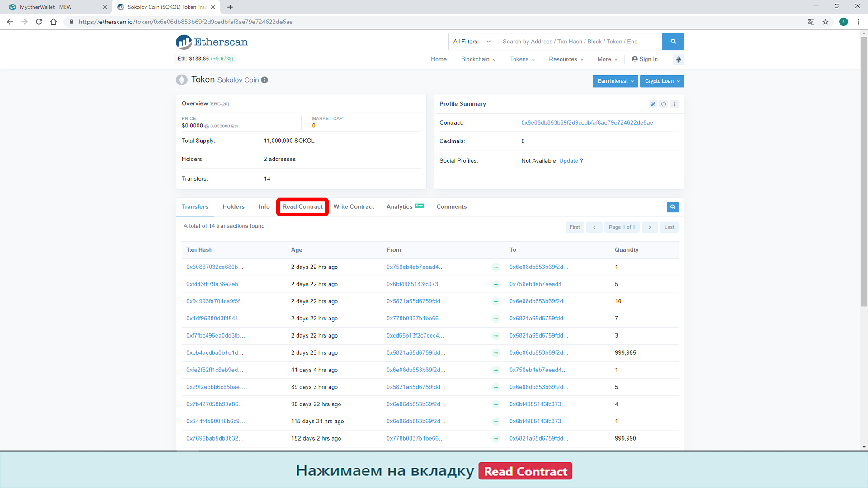Viewport: 868px width, 488px height.
Task: Click the wand icon in Profile Summary
Action: pos(653,104)
